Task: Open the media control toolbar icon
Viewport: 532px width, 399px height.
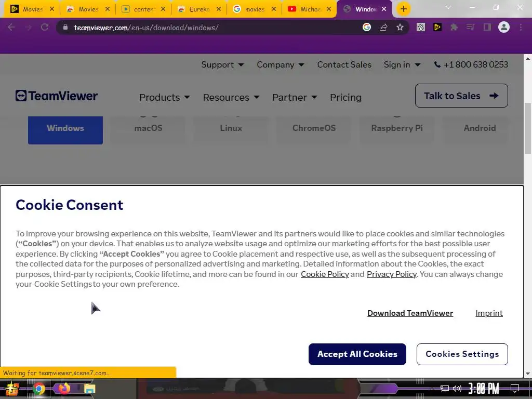Action: pyautogui.click(x=470, y=27)
